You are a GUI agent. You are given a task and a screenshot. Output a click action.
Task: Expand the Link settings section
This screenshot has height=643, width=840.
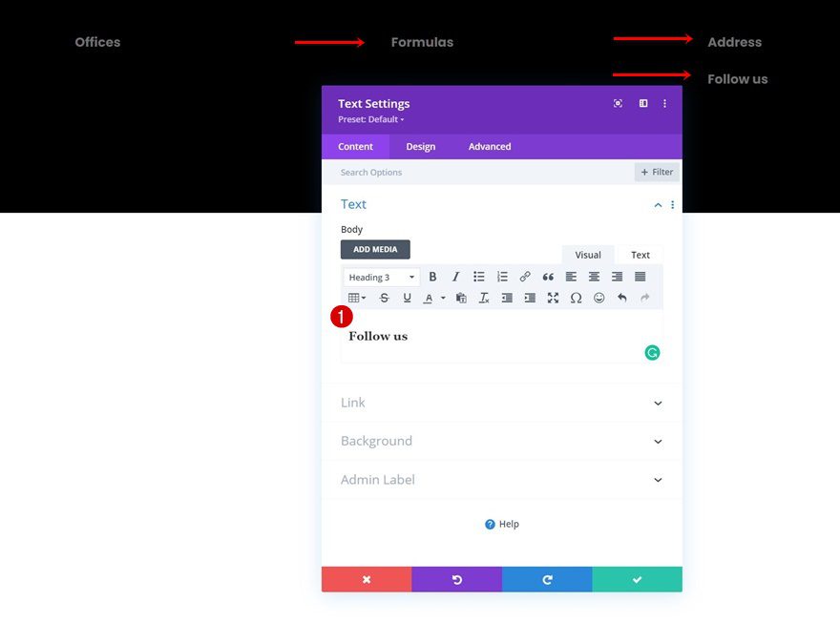(501, 403)
